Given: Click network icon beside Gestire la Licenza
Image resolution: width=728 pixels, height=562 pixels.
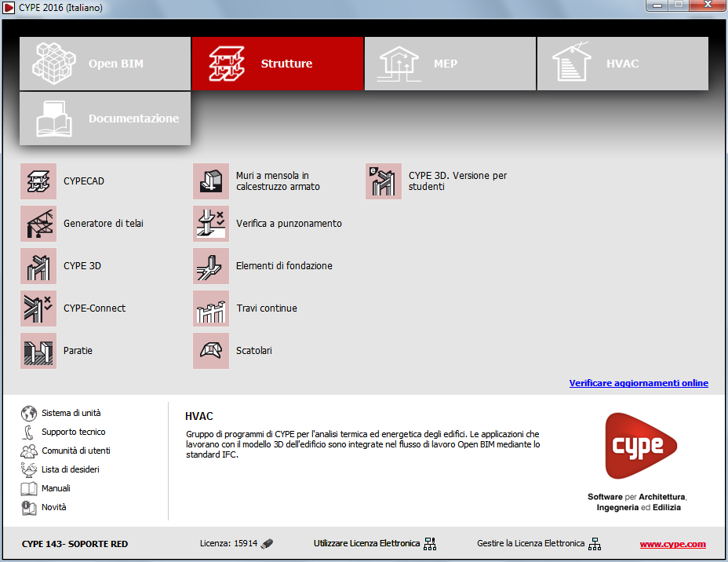Looking at the screenshot, I should click(595, 544).
